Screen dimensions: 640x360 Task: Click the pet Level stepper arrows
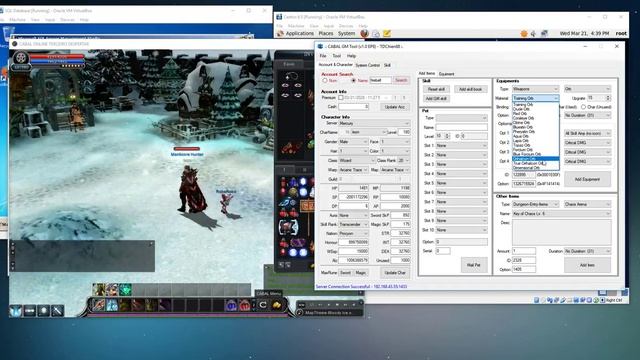447,136
